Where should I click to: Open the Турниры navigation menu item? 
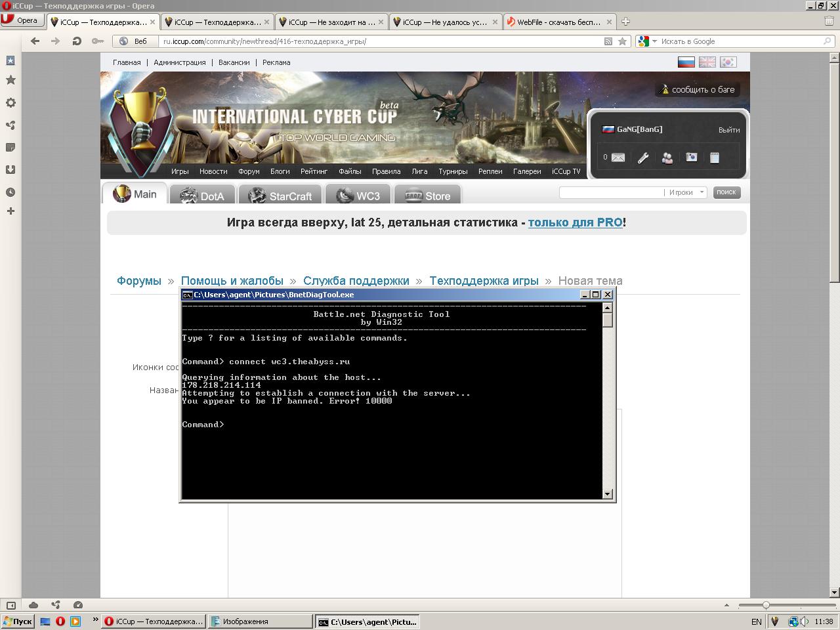point(453,171)
